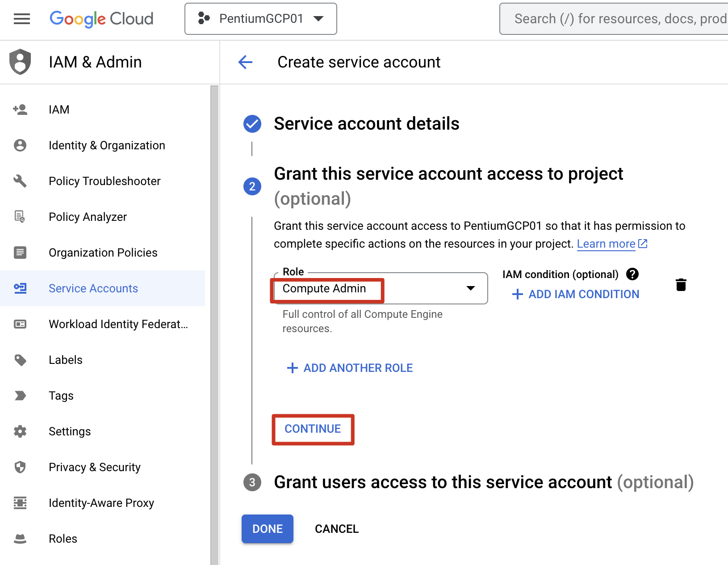The width and height of the screenshot is (728, 565).
Task: Delete the role with trash icon
Action: (681, 285)
